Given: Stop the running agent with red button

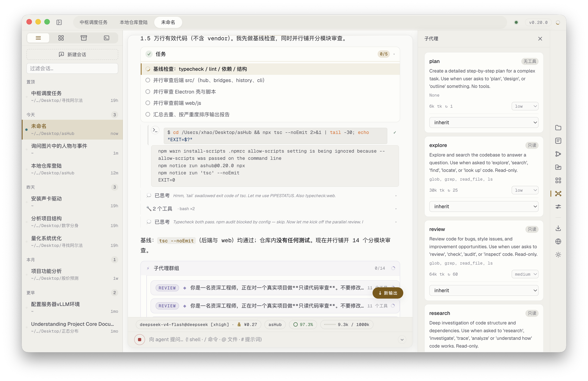Looking at the screenshot, I should pyautogui.click(x=139, y=340).
